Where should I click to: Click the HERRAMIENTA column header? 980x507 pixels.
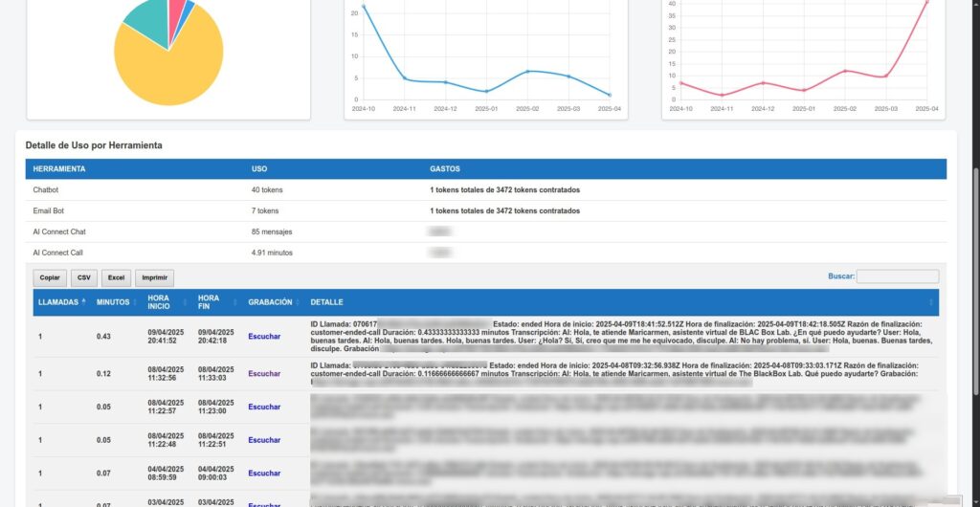[59, 169]
